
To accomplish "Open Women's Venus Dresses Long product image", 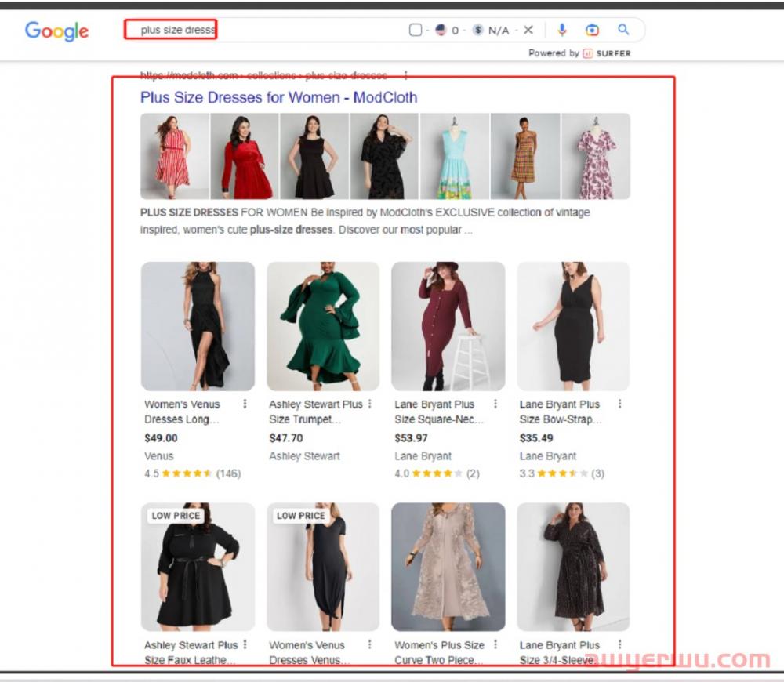I will pyautogui.click(x=198, y=326).
